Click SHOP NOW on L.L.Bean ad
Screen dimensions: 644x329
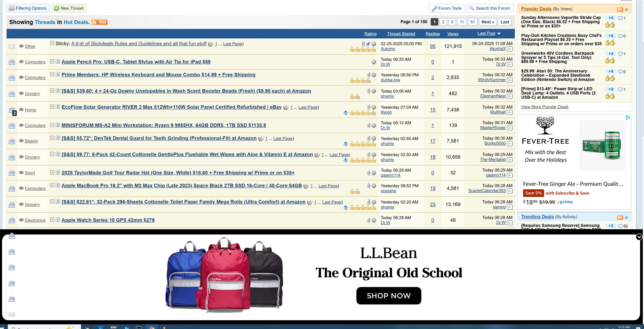[x=388, y=295]
